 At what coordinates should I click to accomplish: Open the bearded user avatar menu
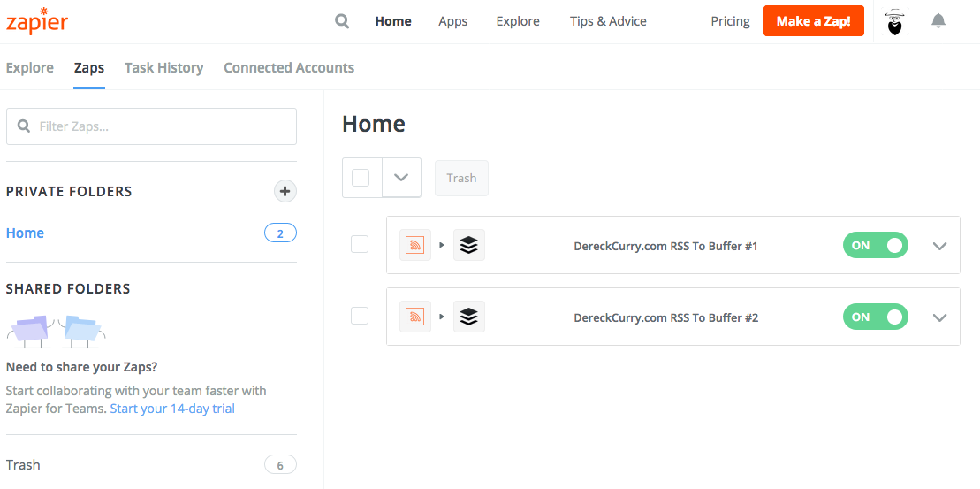[x=895, y=22]
